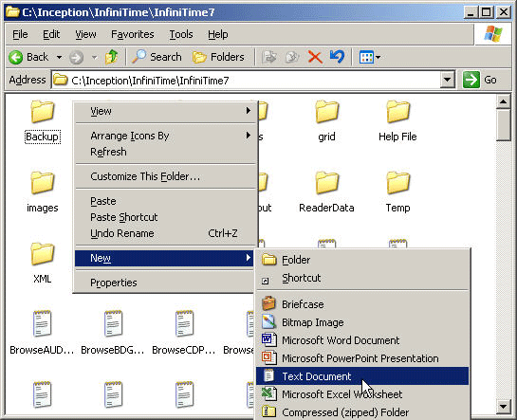This screenshot has height=420, width=517.
Task: Go up one folder level
Action: [x=111, y=57]
